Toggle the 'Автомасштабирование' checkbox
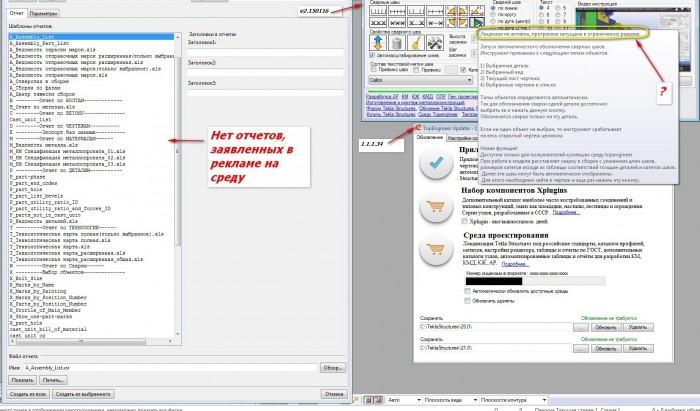This screenshot has width=700, height=411. coord(372,55)
